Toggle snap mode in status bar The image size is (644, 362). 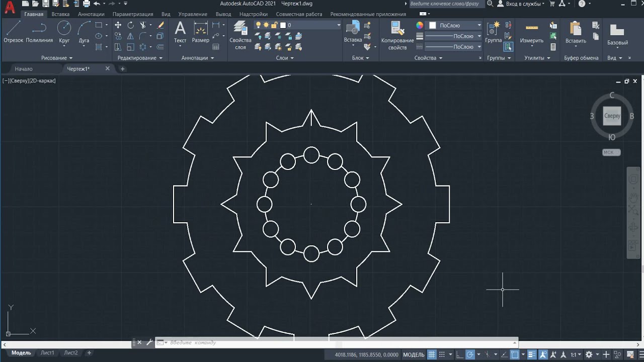click(441, 354)
